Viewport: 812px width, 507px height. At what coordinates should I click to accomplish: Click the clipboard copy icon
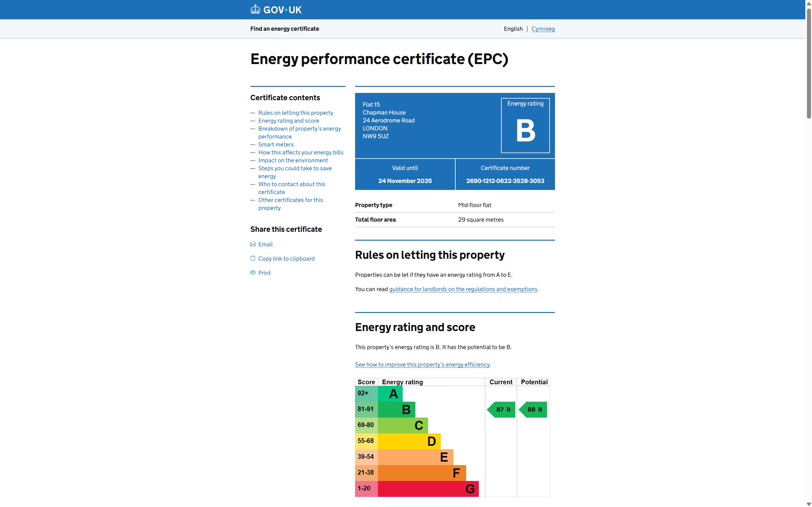click(253, 258)
